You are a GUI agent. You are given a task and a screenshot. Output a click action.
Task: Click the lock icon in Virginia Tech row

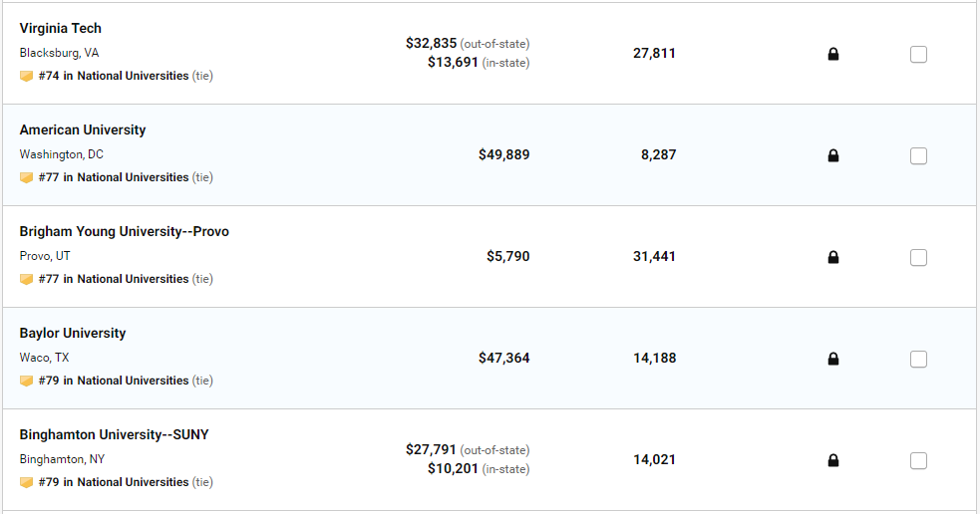833,54
